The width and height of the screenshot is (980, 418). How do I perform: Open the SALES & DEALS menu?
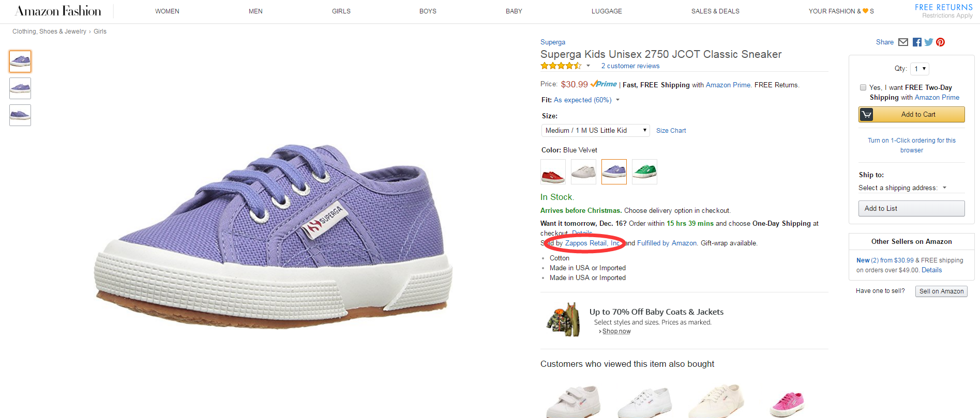[715, 11]
